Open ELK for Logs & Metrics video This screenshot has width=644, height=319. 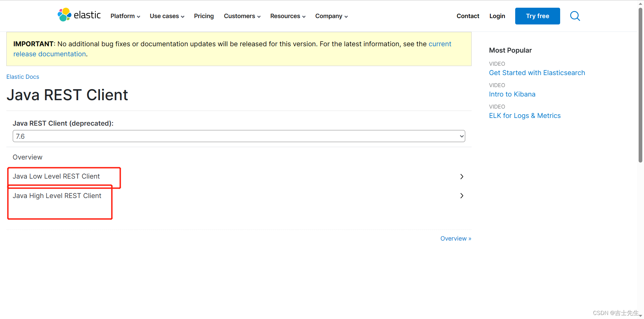coord(525,116)
